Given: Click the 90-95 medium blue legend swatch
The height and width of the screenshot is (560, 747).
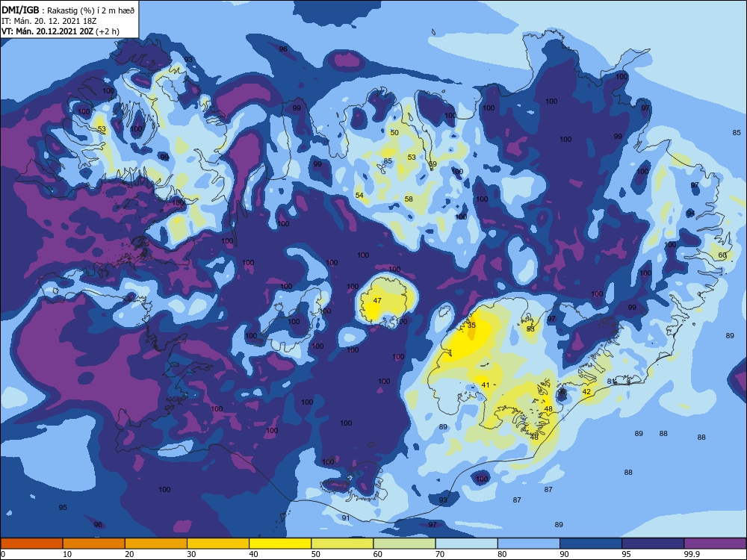Looking at the screenshot, I should pyautogui.click(x=591, y=544).
